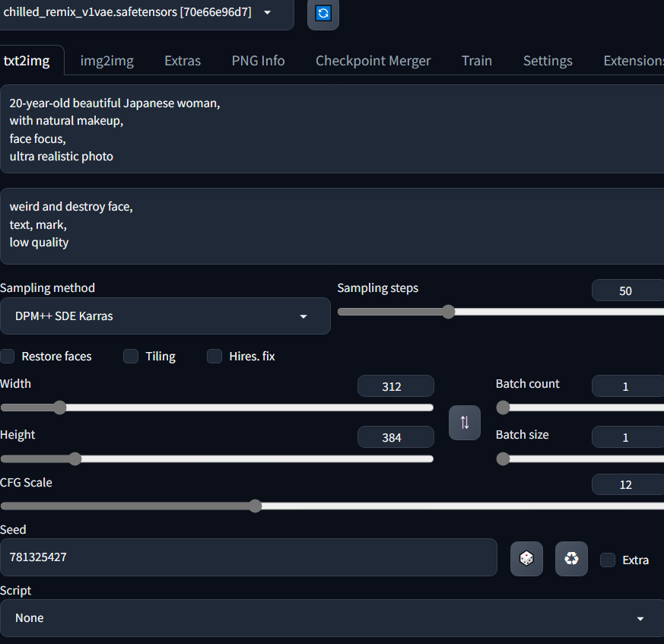The image size is (664, 644).
Task: Click the Sampling steps label
Action: click(378, 288)
